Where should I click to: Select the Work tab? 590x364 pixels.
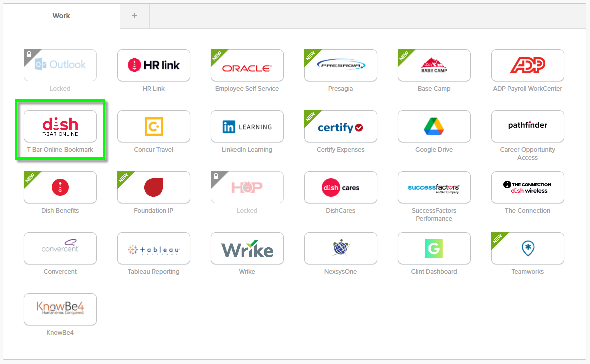coord(61,16)
